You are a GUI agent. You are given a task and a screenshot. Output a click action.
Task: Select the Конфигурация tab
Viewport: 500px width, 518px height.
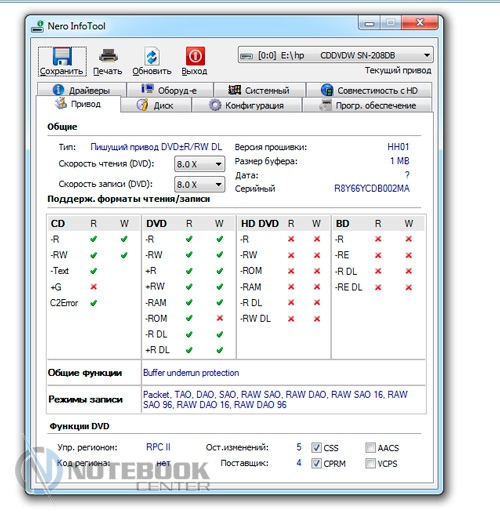(247, 105)
